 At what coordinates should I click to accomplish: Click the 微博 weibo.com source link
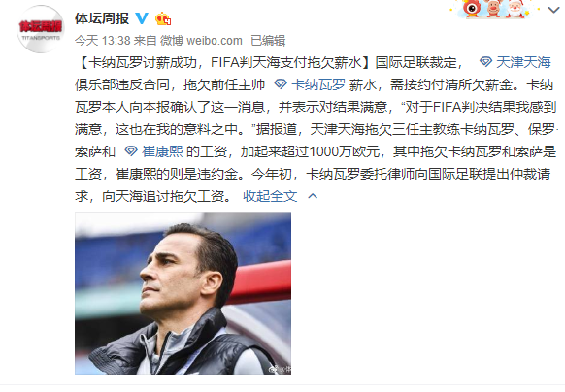point(201,41)
